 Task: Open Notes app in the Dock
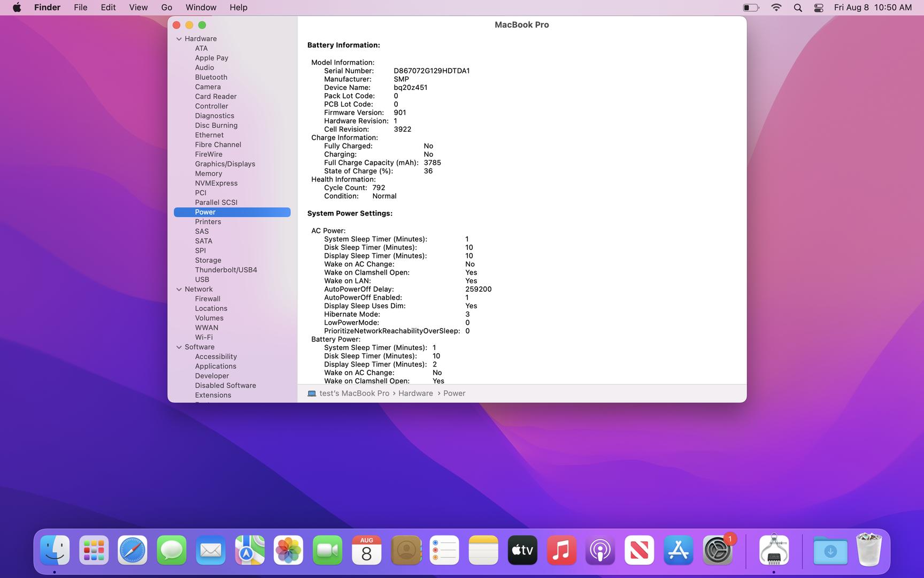pos(483,550)
